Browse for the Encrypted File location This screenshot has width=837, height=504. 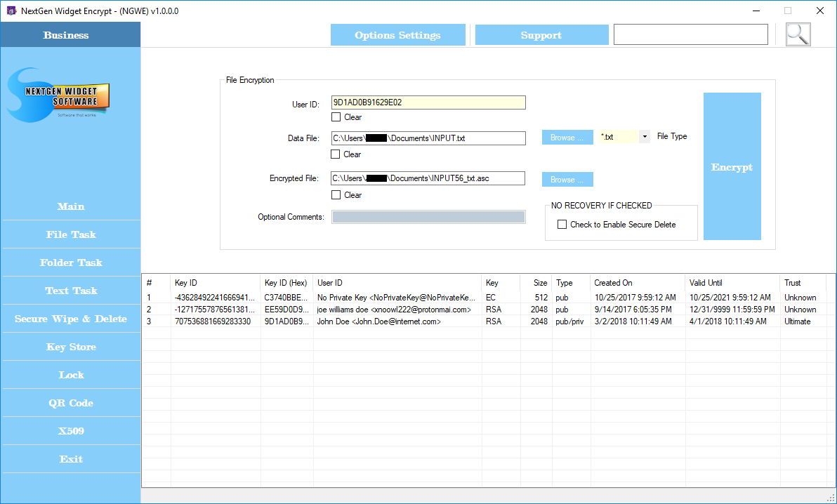567,180
